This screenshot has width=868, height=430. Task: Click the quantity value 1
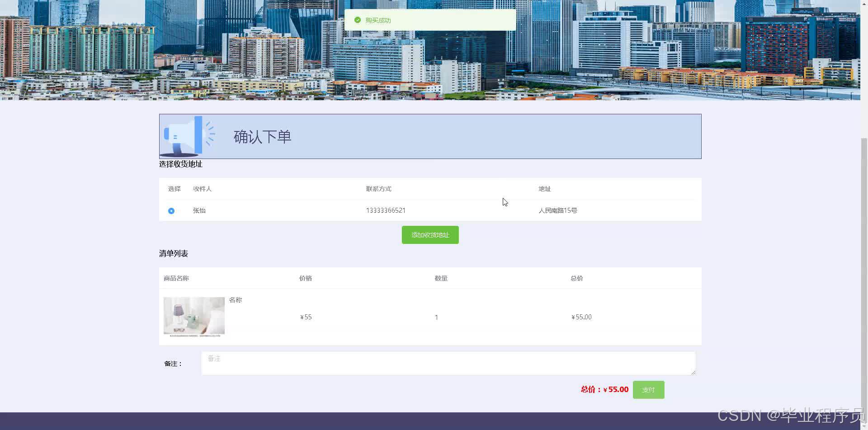click(436, 318)
